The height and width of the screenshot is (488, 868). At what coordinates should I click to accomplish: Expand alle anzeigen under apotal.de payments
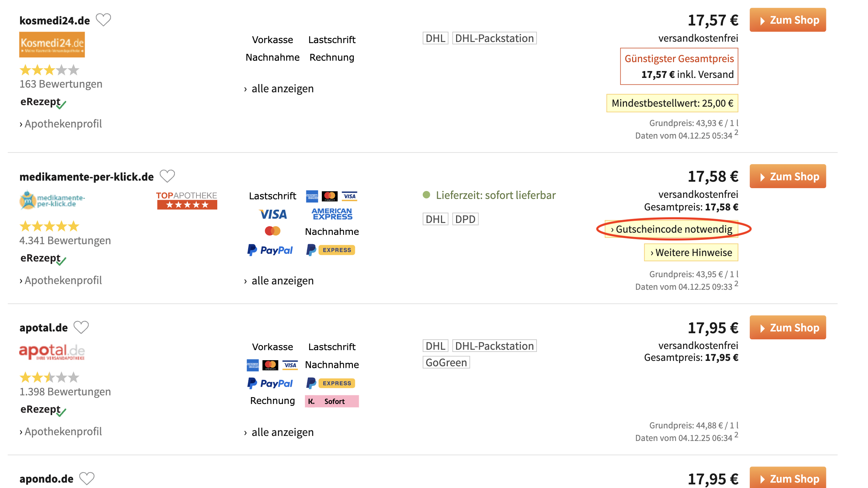[279, 432]
